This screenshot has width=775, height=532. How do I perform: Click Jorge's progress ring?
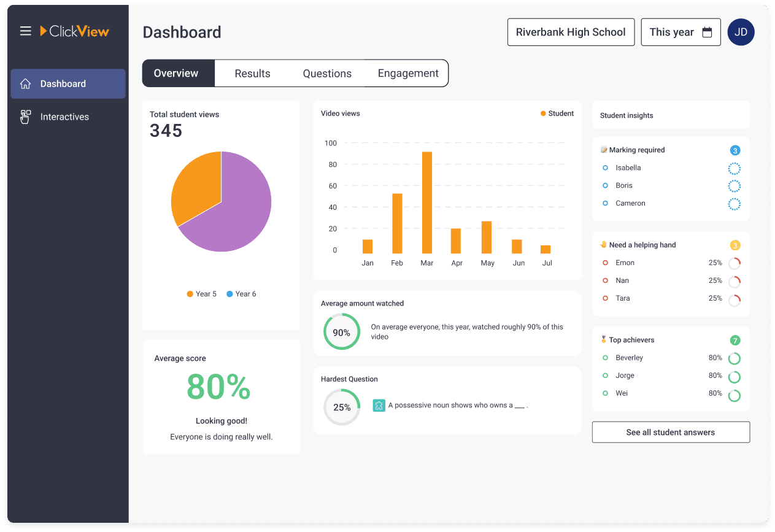tap(734, 377)
